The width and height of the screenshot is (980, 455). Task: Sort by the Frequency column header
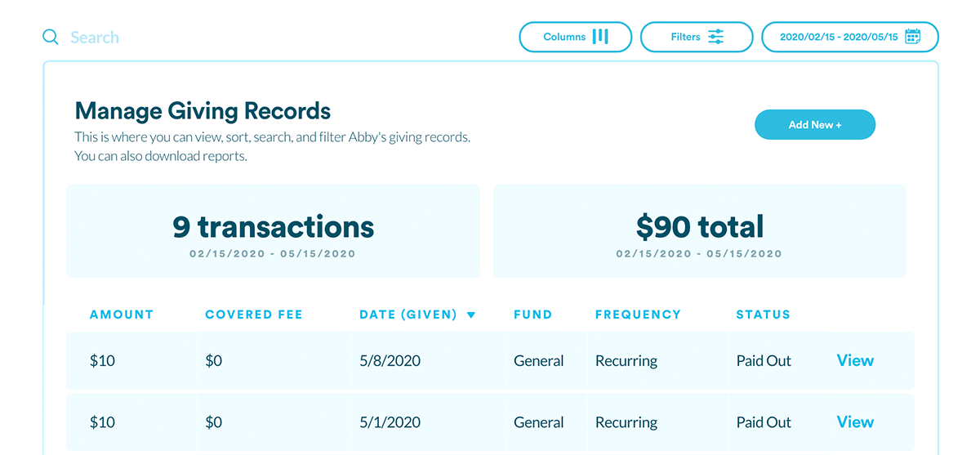(x=638, y=314)
